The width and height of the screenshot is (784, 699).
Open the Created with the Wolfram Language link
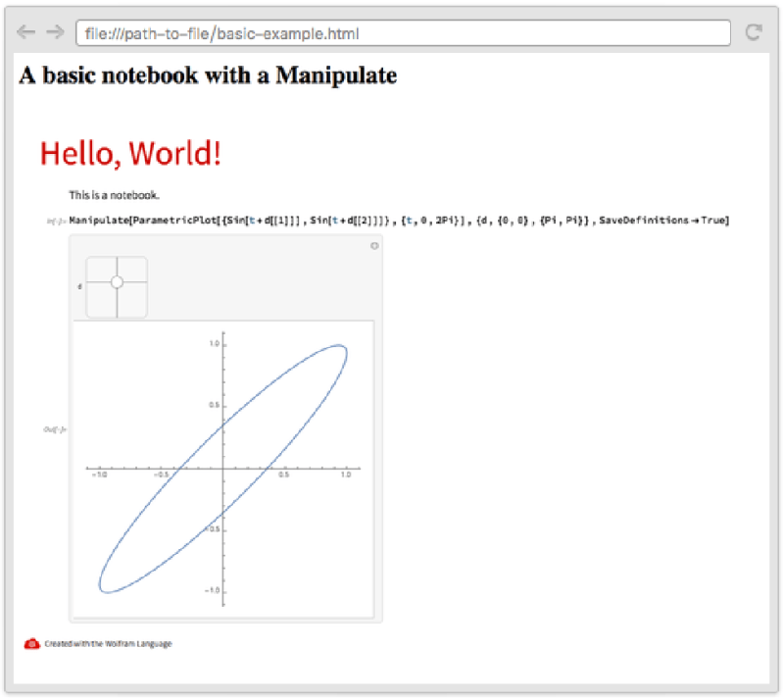(108, 644)
